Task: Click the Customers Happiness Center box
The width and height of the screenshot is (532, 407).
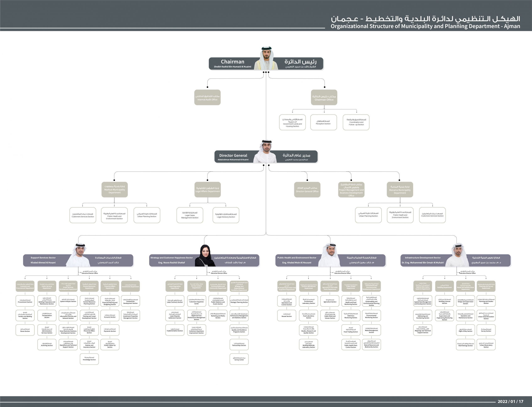Action: point(196,301)
